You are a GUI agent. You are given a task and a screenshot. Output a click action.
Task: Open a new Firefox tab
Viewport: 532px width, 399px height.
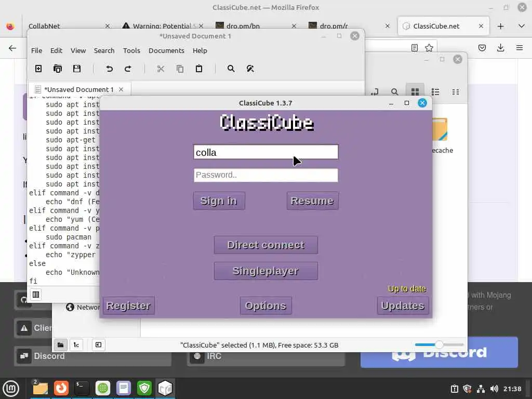(500, 26)
